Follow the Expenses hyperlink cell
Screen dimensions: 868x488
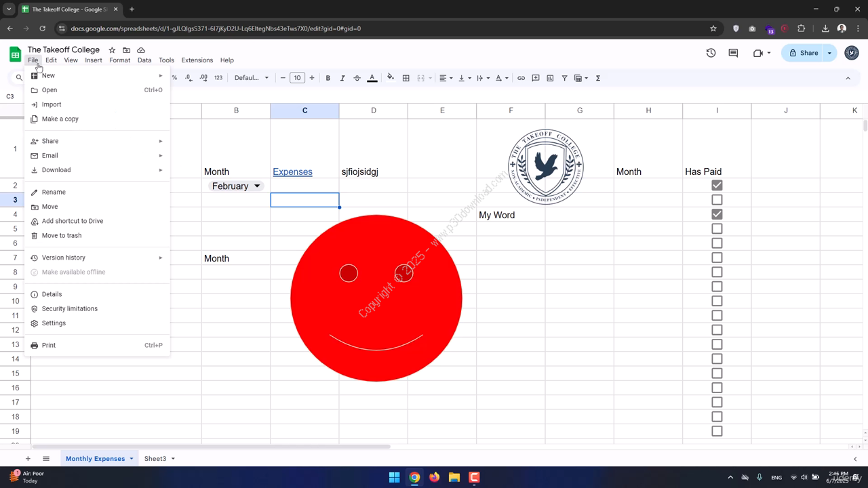[x=292, y=172]
